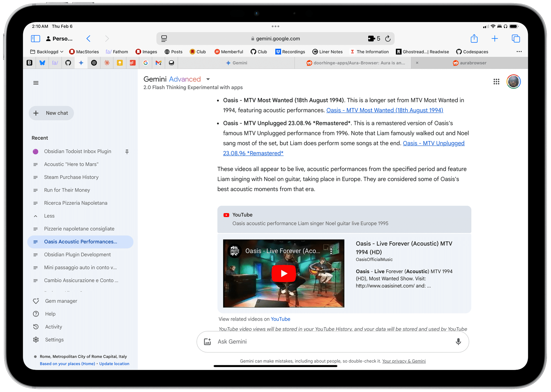551x392 pixels.
Task: Open the Your privacy & Gemini link
Action: point(404,361)
